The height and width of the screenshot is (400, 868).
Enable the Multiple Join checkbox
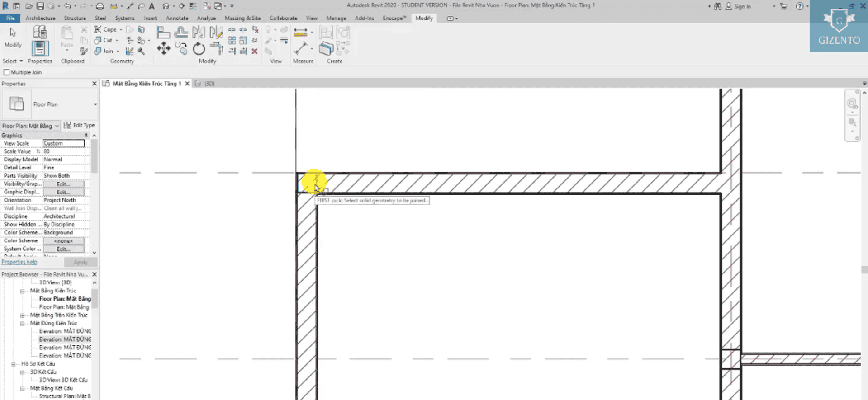pos(6,72)
